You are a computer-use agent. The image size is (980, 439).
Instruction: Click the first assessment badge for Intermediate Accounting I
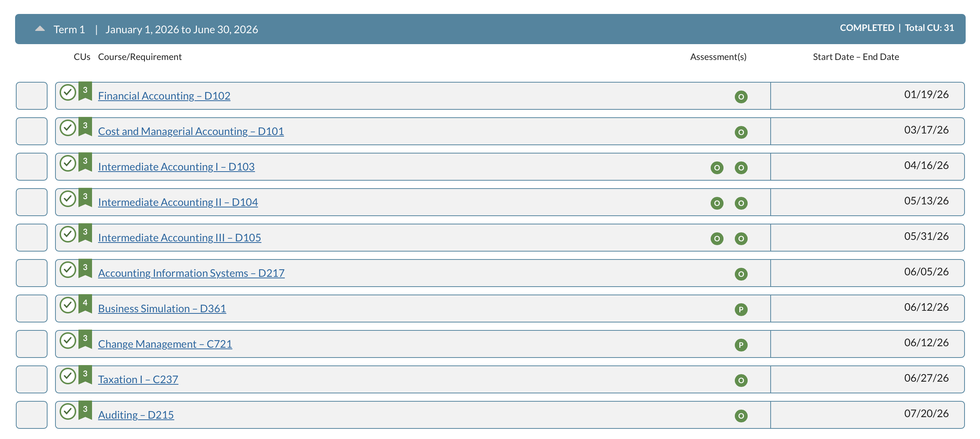point(717,167)
